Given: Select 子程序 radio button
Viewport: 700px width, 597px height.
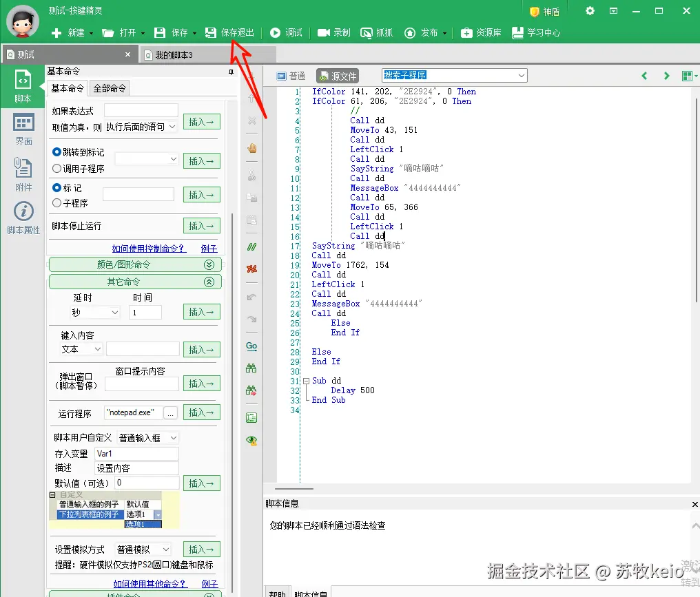Looking at the screenshot, I should [x=56, y=203].
